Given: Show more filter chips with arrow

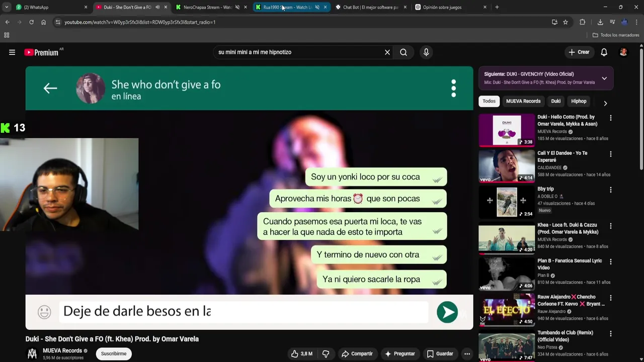Looking at the screenshot, I should 605,103.
